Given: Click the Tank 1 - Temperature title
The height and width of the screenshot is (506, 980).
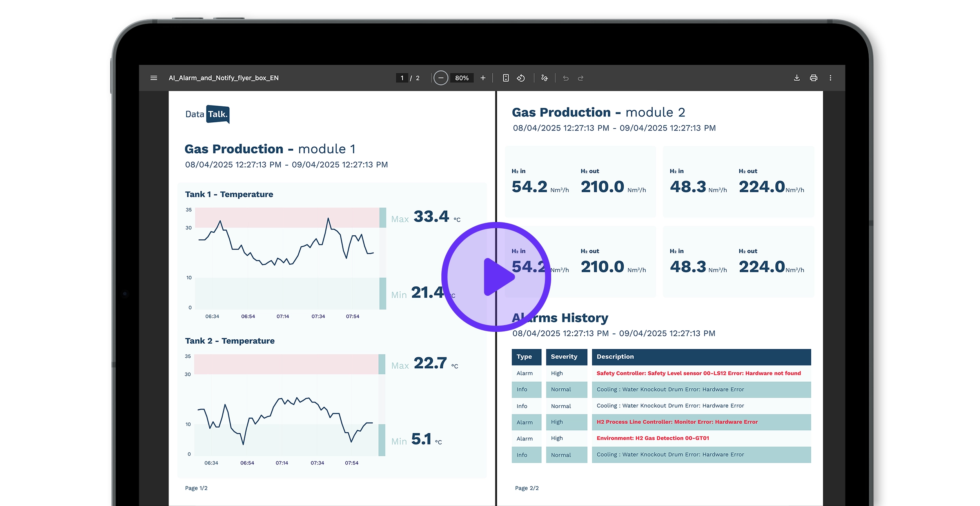Looking at the screenshot, I should click(x=229, y=194).
